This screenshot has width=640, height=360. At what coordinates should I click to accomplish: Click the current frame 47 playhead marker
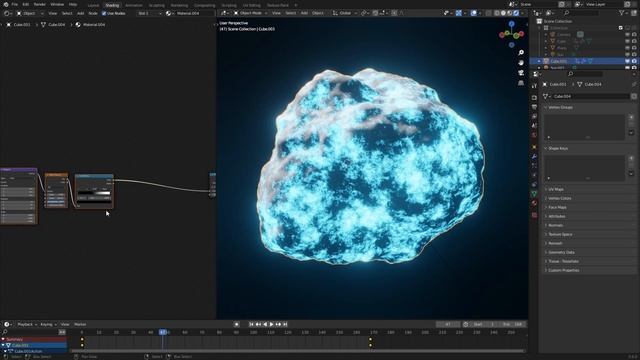point(163,332)
